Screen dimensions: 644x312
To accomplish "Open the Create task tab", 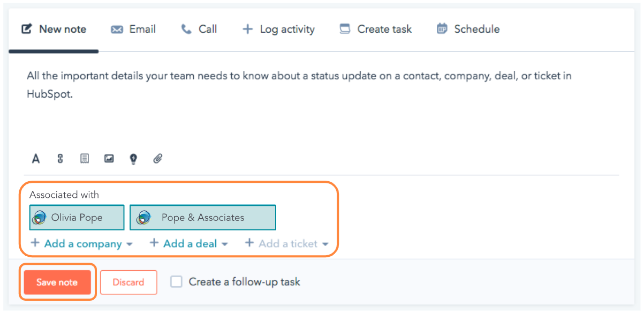I will pyautogui.click(x=375, y=29).
